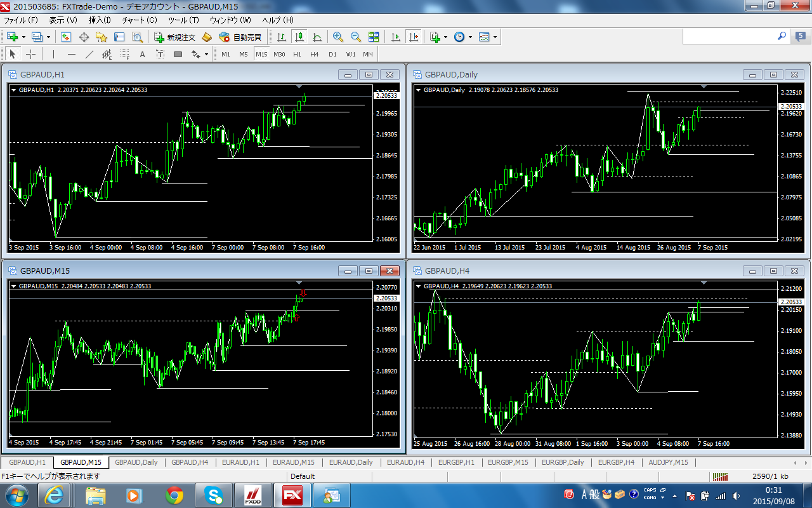Expand the periodicity clock dropdown
This screenshot has width=812, height=508.
(x=470, y=37)
